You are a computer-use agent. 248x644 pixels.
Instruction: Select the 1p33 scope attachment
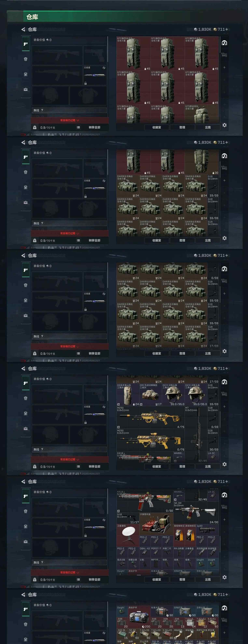pos(207,530)
